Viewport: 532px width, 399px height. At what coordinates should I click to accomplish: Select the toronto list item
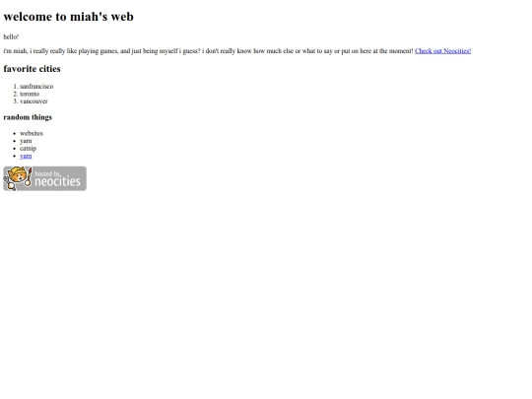click(30, 94)
